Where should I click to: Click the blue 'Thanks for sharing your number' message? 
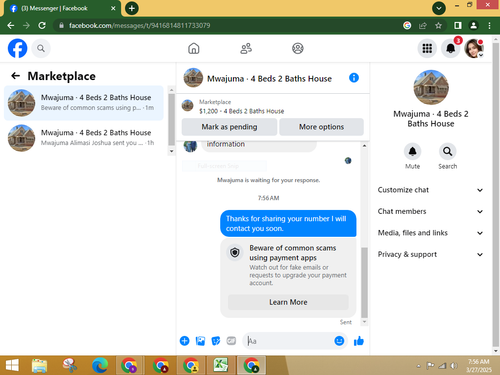point(288,223)
